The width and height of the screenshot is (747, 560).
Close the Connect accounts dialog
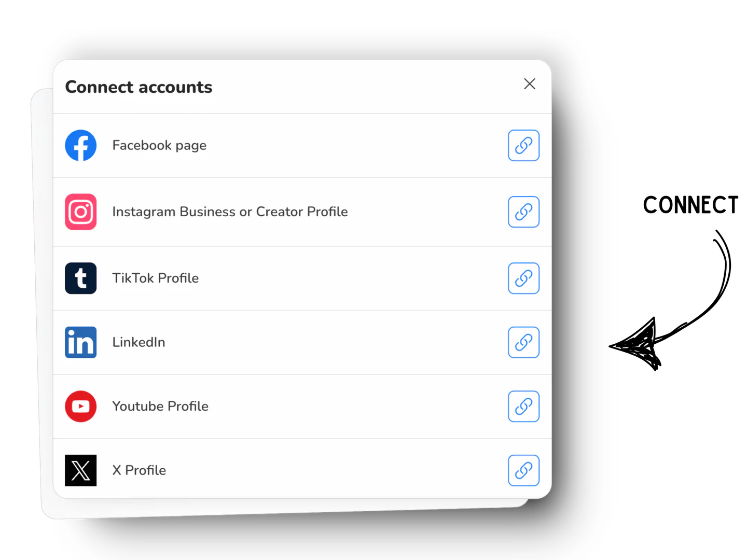point(529,84)
